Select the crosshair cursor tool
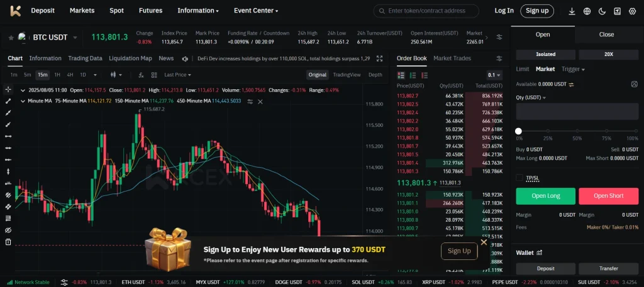 [8, 90]
